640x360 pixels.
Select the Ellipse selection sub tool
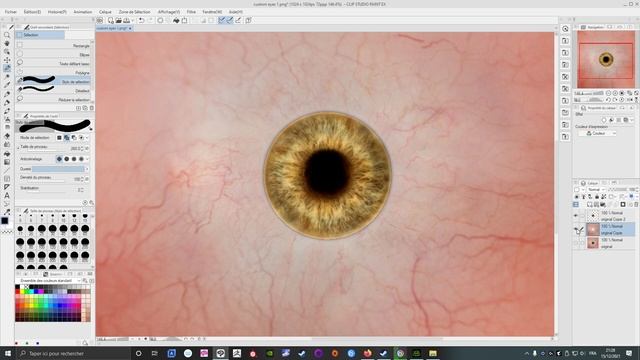(54, 54)
